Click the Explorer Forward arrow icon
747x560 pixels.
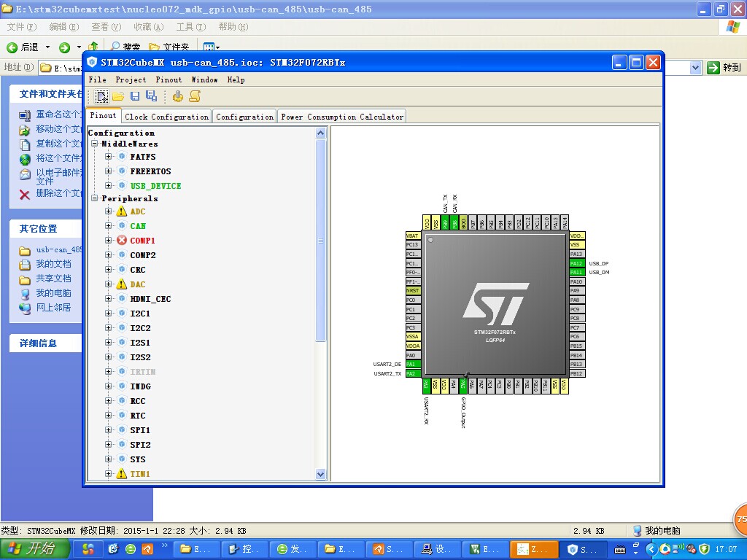click(64, 47)
